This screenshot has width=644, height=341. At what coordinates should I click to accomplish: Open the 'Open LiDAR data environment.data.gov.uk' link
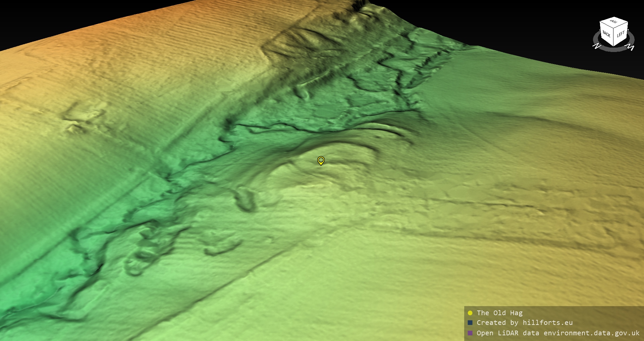click(x=558, y=333)
